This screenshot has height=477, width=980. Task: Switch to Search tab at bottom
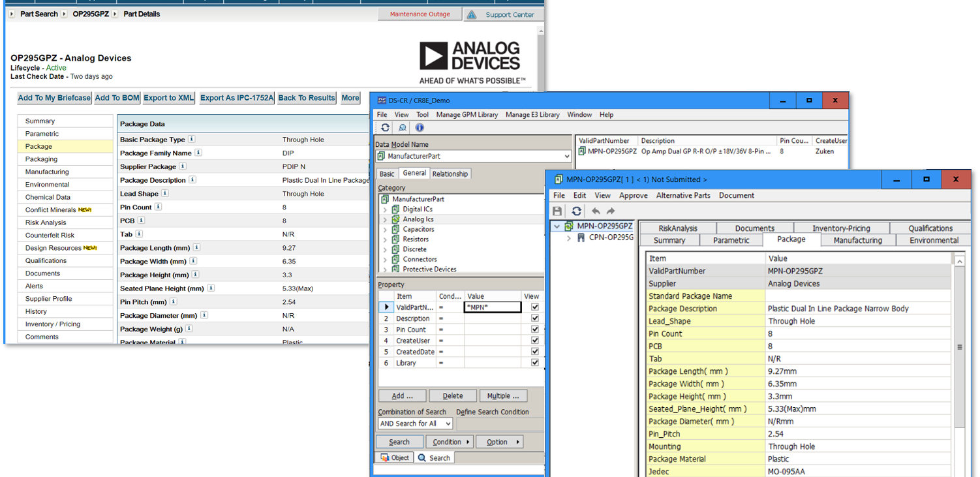434,458
